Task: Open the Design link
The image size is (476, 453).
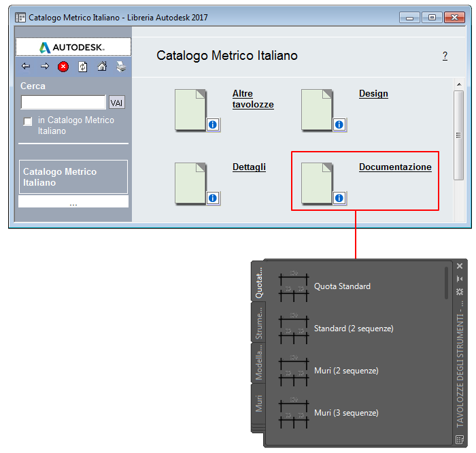Action: point(373,93)
